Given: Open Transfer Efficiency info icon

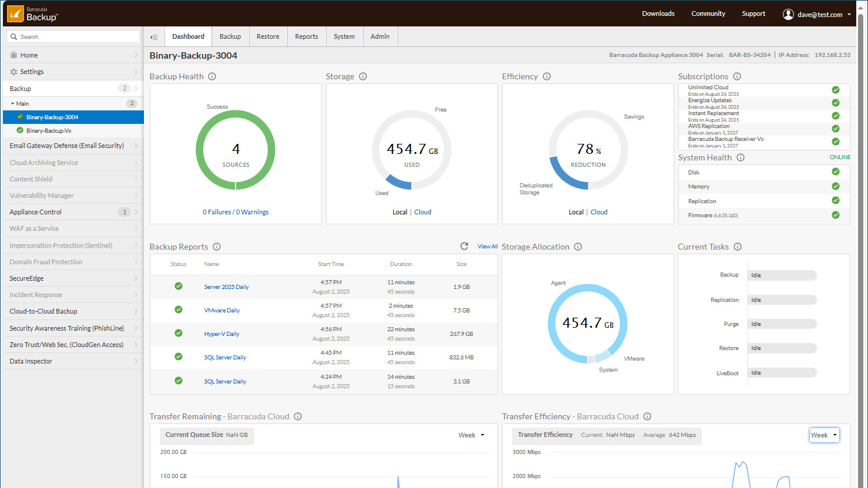Looking at the screenshot, I should pos(647,416).
